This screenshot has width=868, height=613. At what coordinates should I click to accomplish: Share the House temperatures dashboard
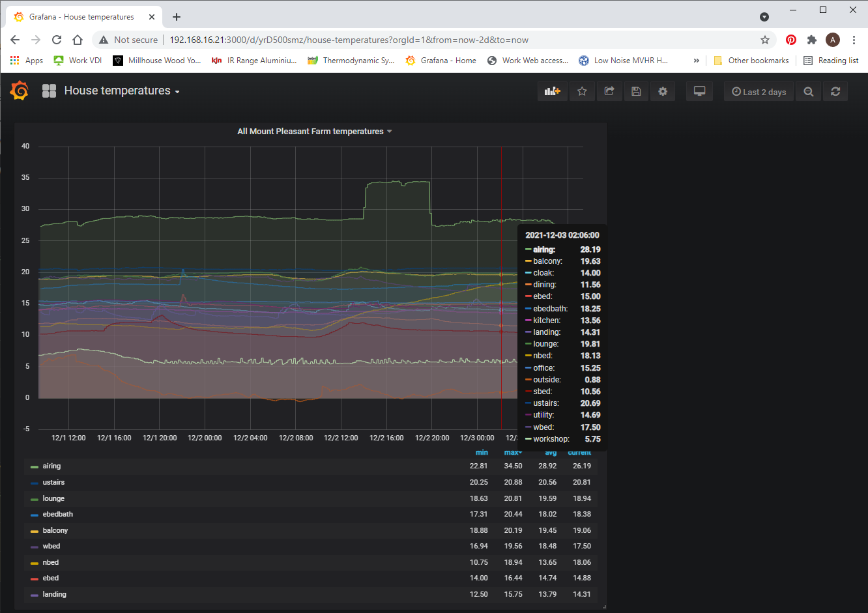[x=609, y=92]
